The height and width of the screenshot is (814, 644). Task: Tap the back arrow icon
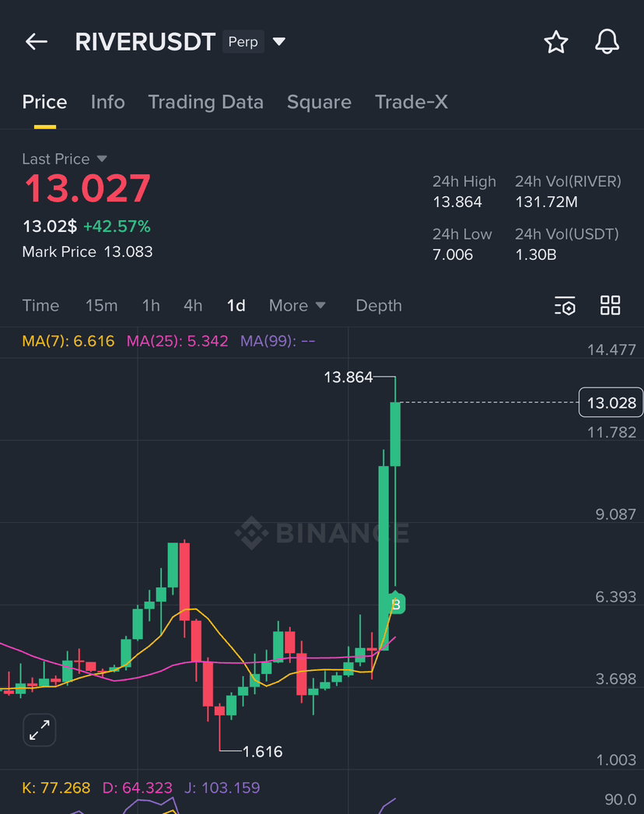(x=37, y=41)
